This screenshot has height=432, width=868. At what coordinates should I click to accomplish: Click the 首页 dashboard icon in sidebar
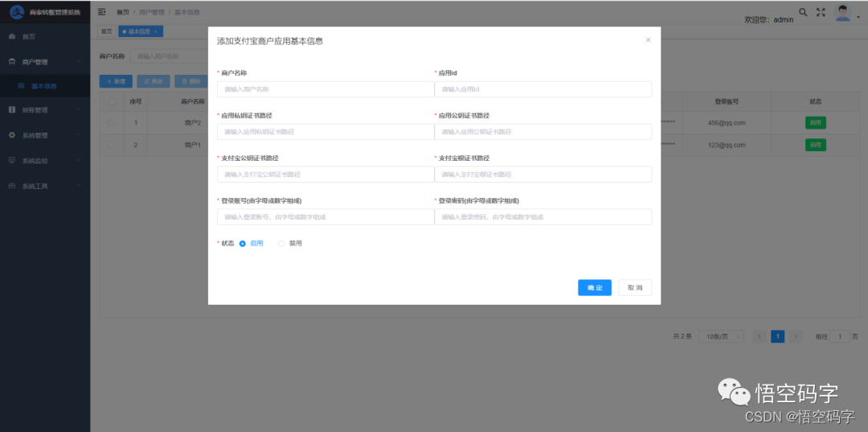pyautogui.click(x=12, y=36)
